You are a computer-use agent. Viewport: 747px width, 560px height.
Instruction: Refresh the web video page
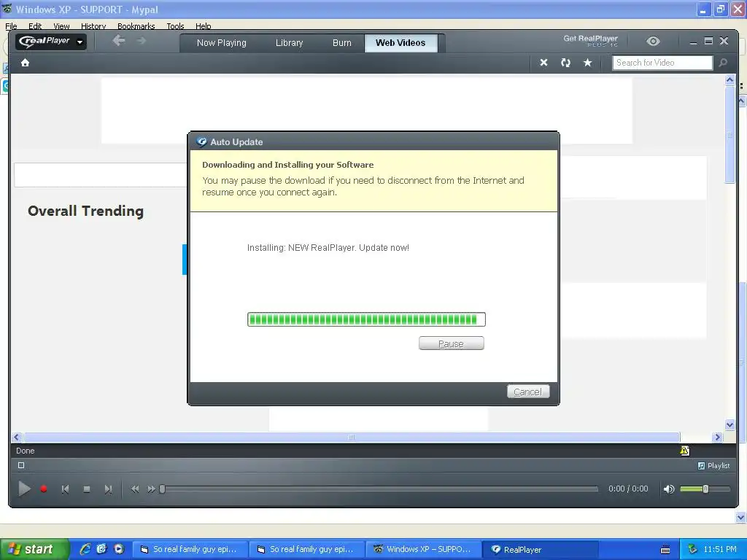click(565, 63)
